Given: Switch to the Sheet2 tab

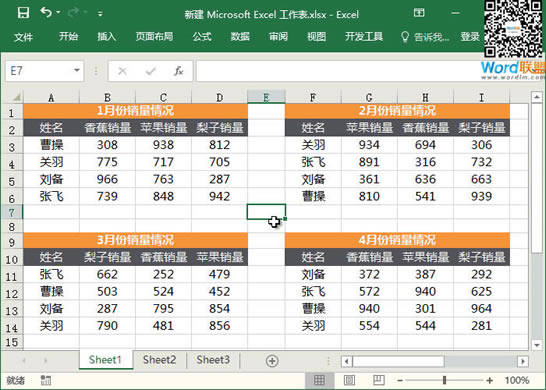Looking at the screenshot, I should click(x=159, y=360).
